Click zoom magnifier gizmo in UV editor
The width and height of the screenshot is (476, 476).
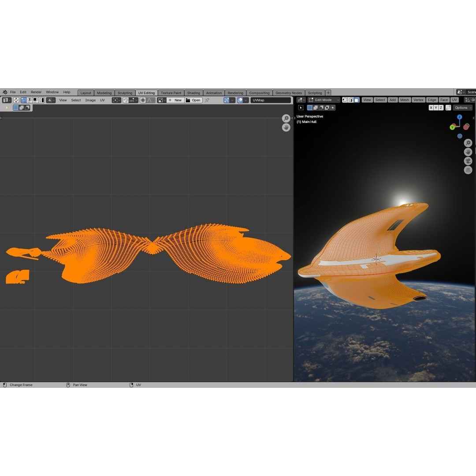286,118
